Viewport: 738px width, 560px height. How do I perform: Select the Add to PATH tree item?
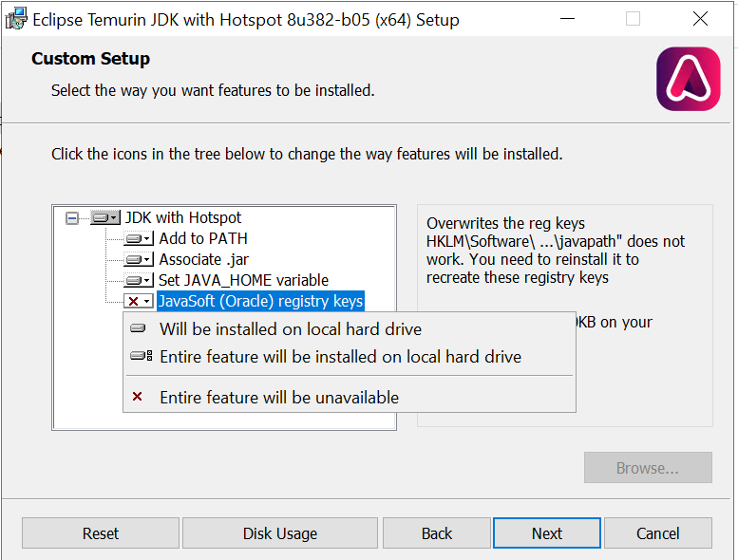(x=203, y=239)
